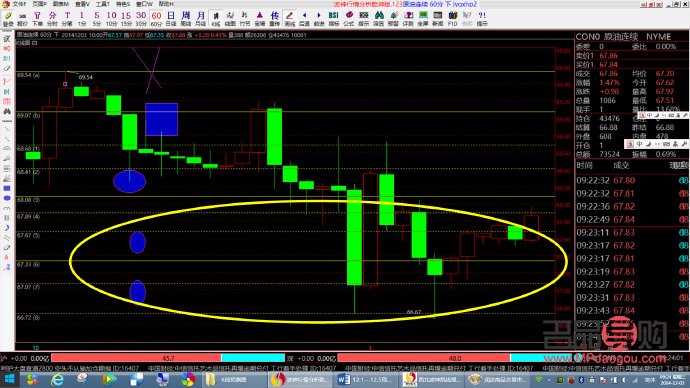The width and height of the screenshot is (690, 388).
Task: Select the 30分 thirty-minute period
Action: coord(141,18)
